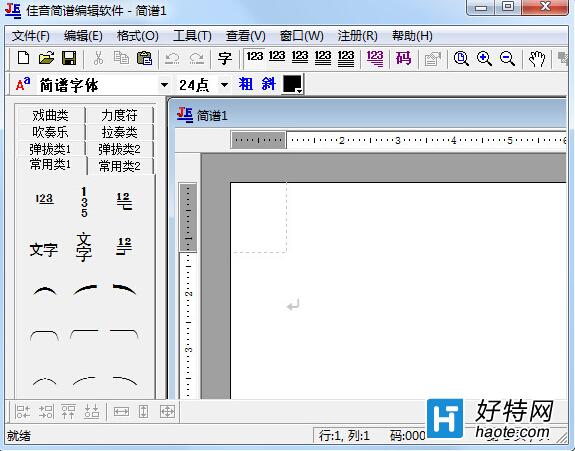This screenshot has width=575, height=451.
Task: Switch to the 常用类1 symbol tab
Action: click(51, 165)
